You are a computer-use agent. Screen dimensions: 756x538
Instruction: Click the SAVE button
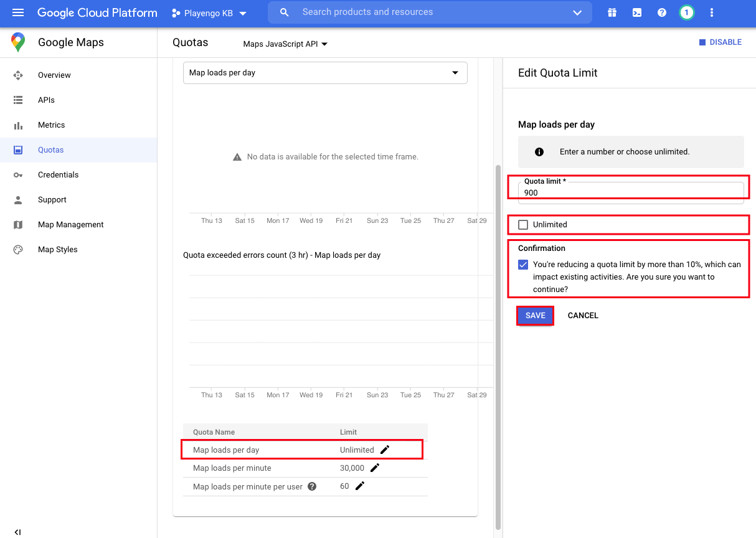tap(536, 316)
